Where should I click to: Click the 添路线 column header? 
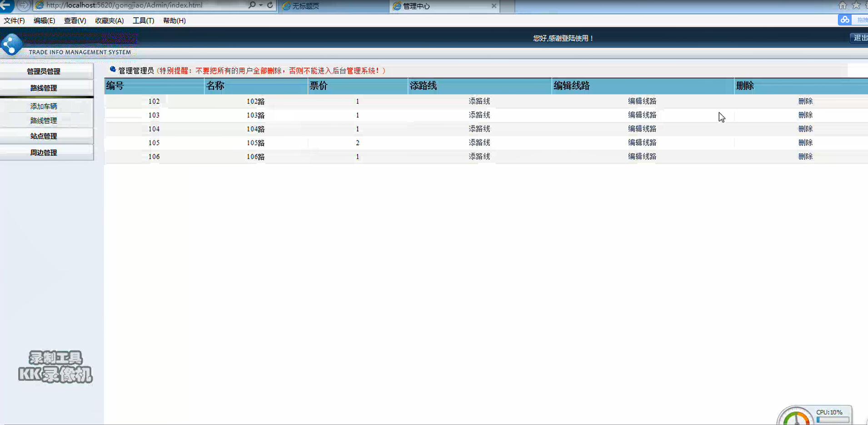479,86
